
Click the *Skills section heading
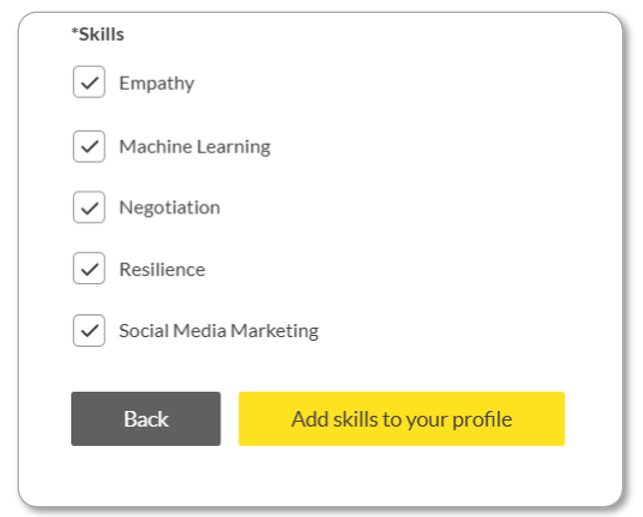(98, 34)
